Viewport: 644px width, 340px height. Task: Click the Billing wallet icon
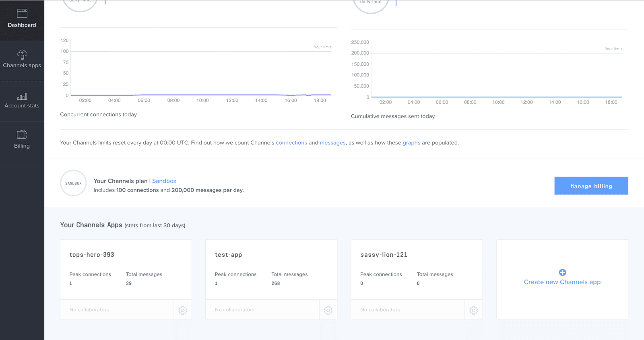tap(22, 134)
